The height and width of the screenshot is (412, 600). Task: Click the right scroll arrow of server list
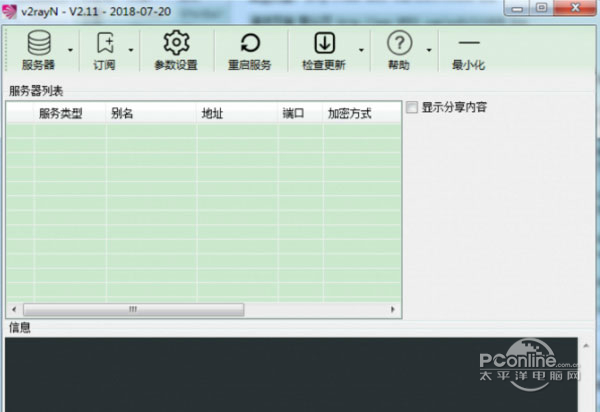[x=393, y=309]
